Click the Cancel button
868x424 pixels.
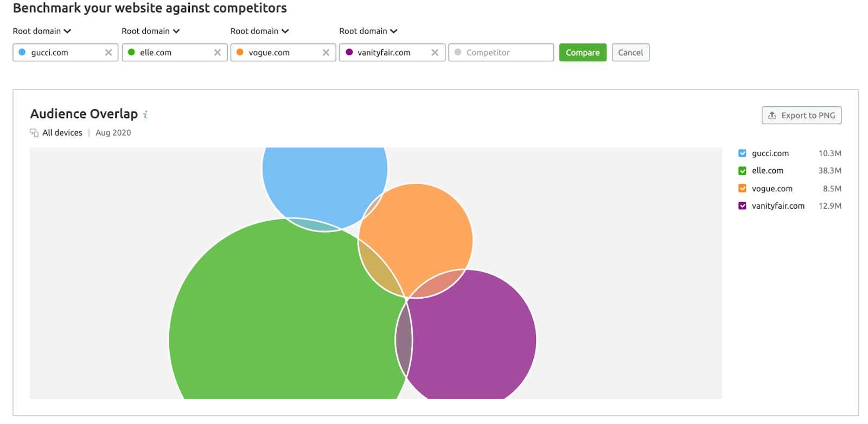pyautogui.click(x=630, y=53)
